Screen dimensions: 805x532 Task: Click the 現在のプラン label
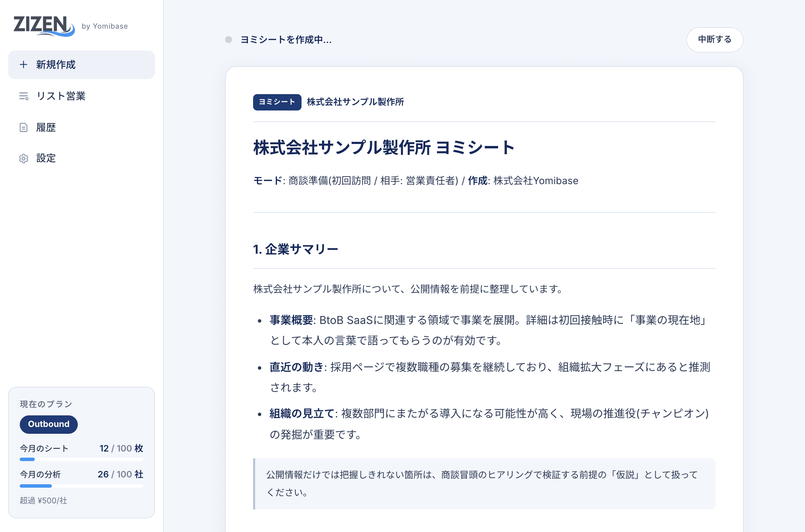click(46, 404)
